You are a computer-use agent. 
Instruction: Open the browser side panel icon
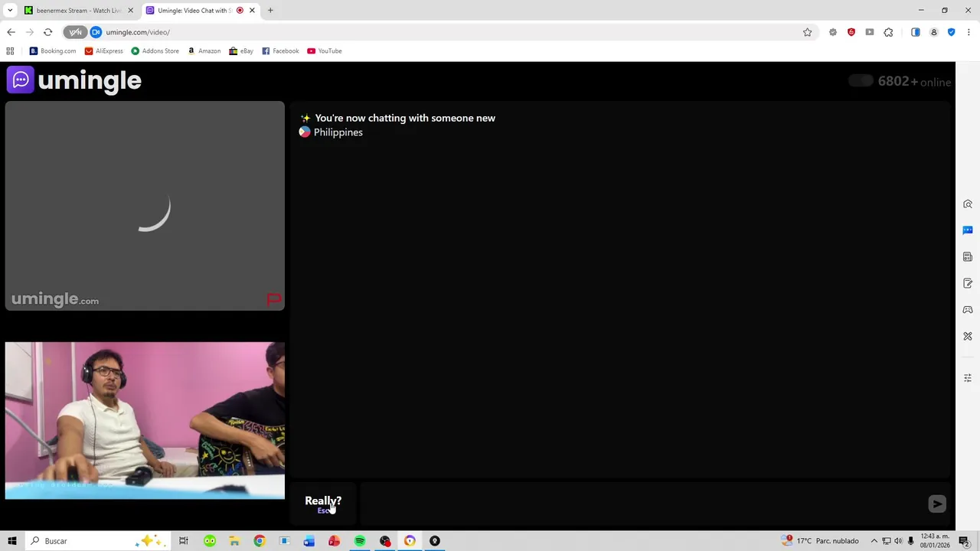[x=916, y=32]
